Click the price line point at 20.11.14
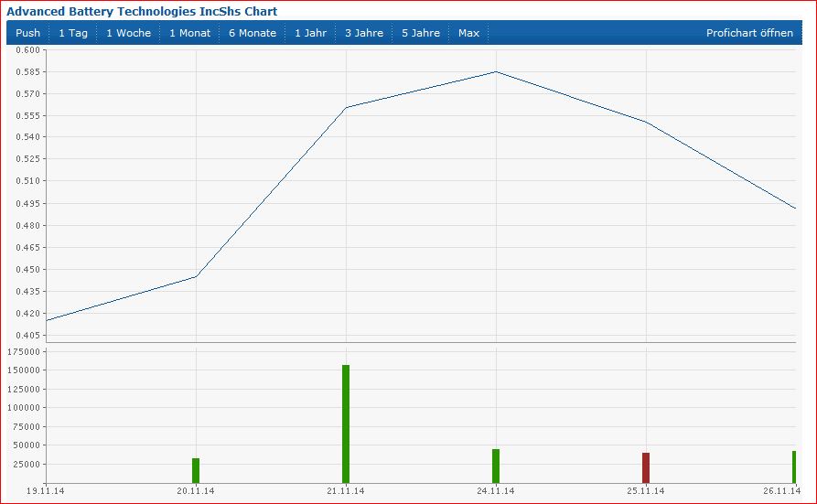The height and width of the screenshot is (504, 817). coord(196,277)
